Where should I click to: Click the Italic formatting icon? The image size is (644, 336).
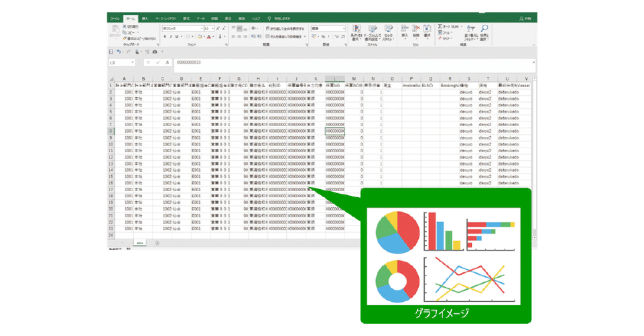[x=171, y=37]
